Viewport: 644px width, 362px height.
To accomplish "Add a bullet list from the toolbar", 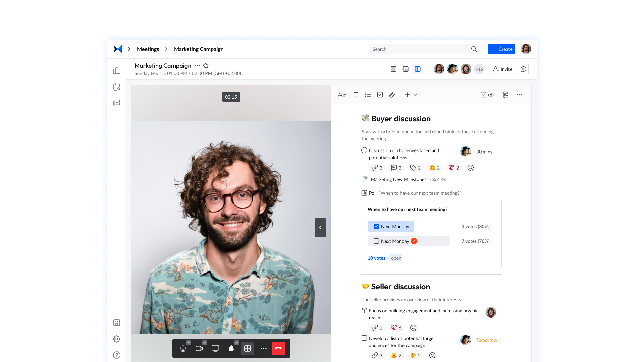I will pos(368,95).
